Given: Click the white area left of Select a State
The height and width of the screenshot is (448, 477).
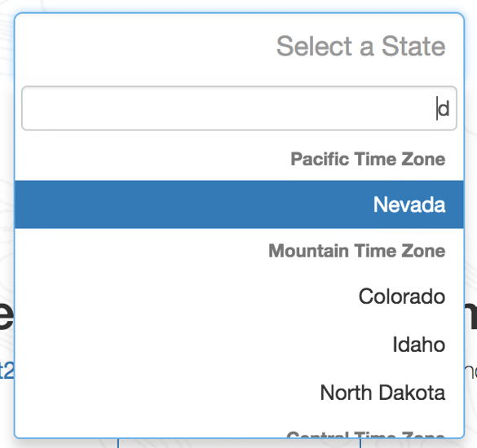Looking at the screenshot, I should point(143,46).
